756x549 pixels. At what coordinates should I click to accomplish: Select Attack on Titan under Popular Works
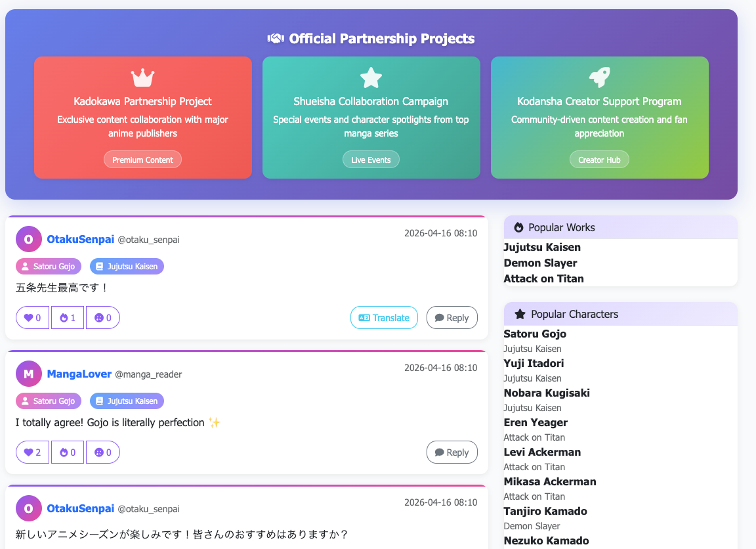(543, 278)
